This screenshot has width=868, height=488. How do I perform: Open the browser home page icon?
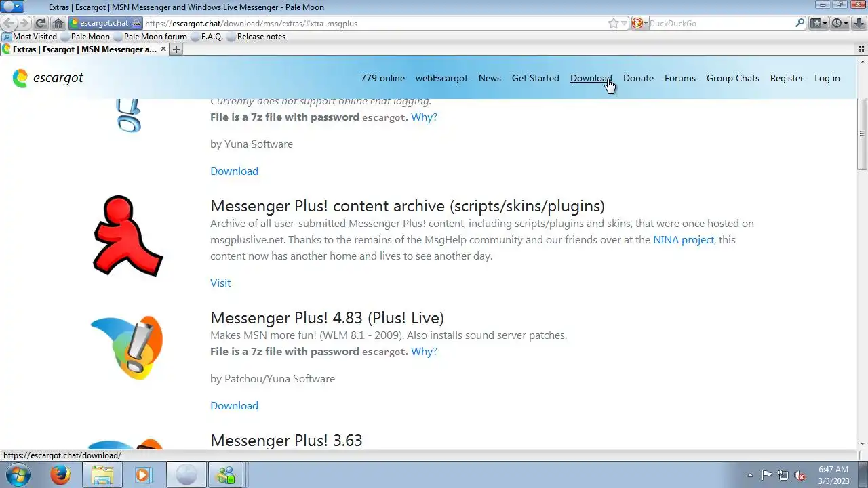click(58, 23)
